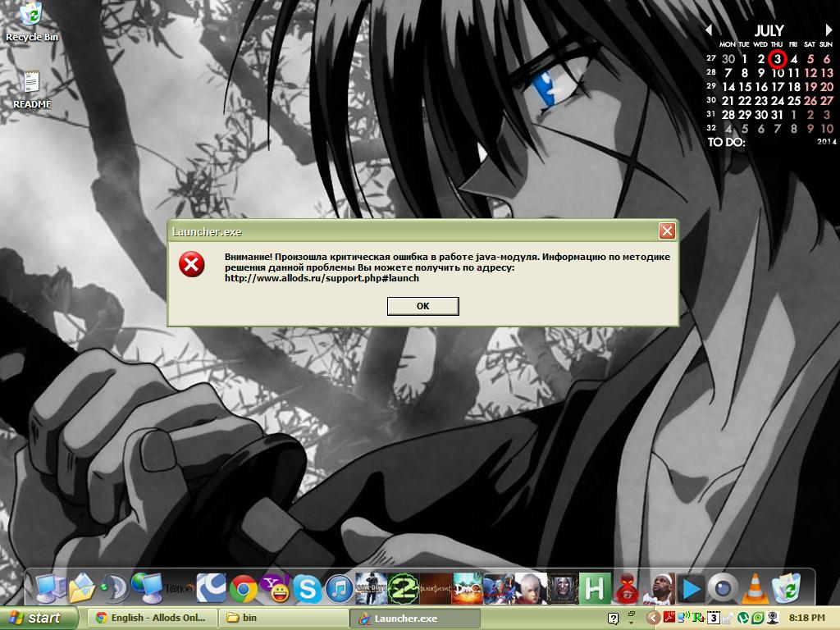Open iTunes from the dock

click(x=338, y=588)
